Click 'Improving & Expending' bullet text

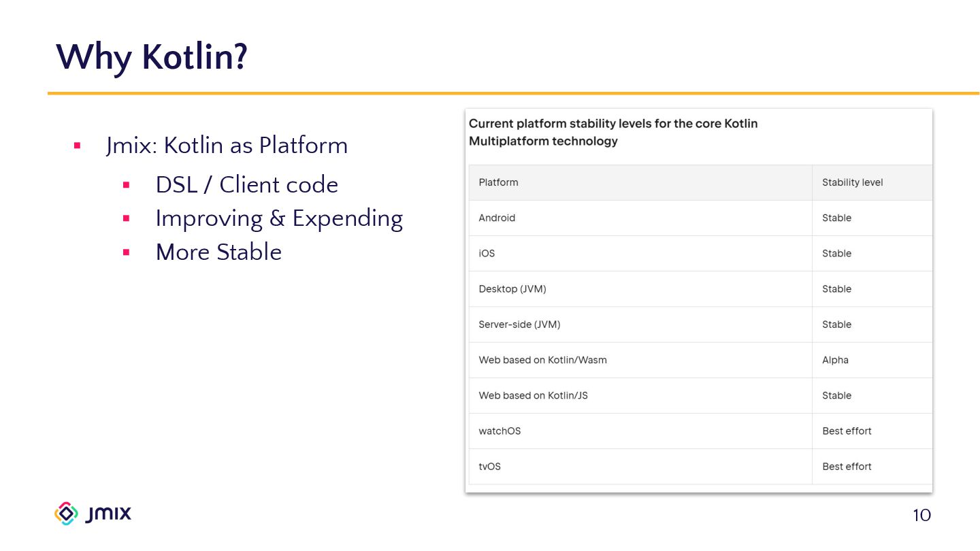[279, 218]
